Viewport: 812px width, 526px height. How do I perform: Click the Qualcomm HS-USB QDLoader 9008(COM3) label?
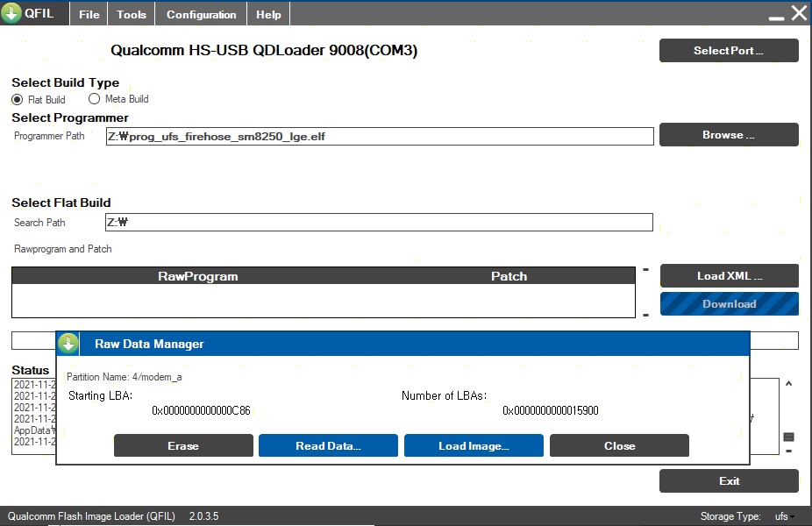tap(264, 50)
